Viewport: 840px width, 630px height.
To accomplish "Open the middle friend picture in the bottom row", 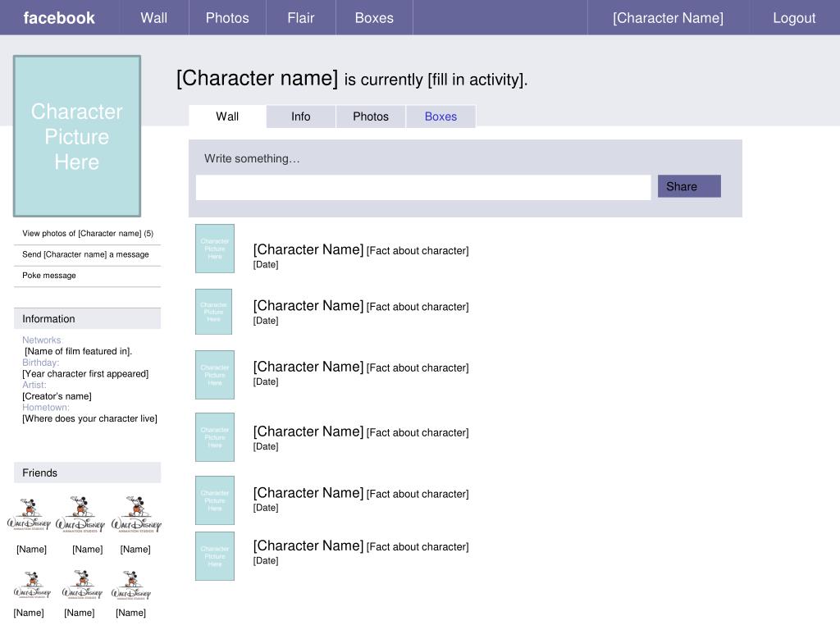I will click(82, 585).
